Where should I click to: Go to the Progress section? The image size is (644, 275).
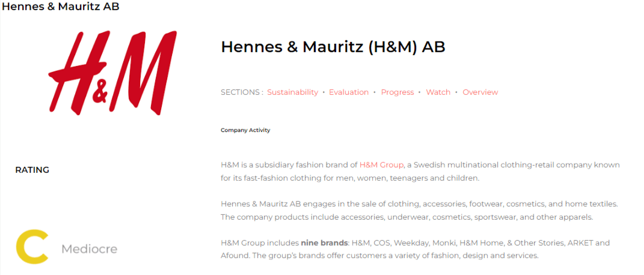point(397,92)
